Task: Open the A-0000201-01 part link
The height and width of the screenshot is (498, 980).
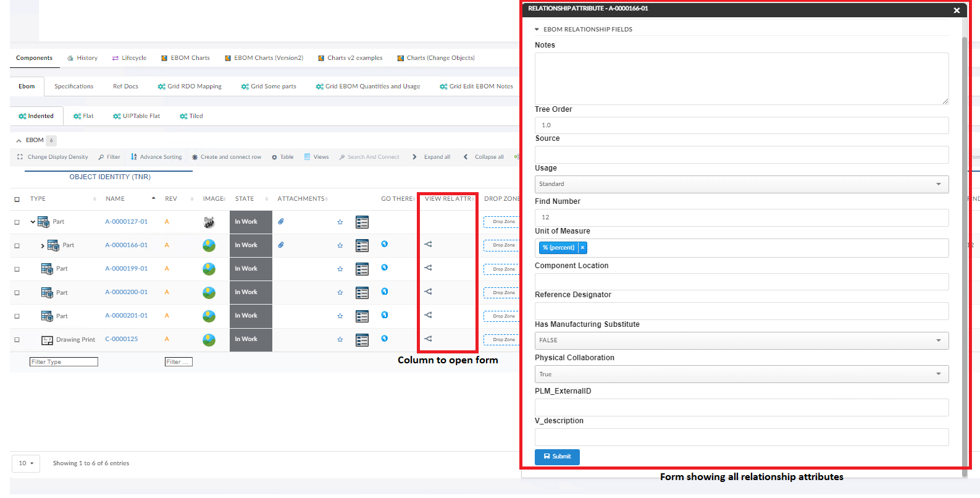Action: click(126, 316)
